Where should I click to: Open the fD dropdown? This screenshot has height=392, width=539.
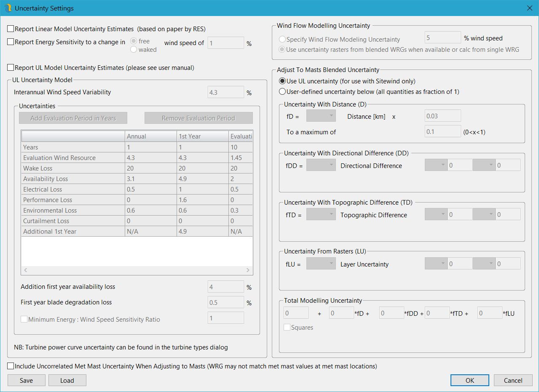[321, 116]
